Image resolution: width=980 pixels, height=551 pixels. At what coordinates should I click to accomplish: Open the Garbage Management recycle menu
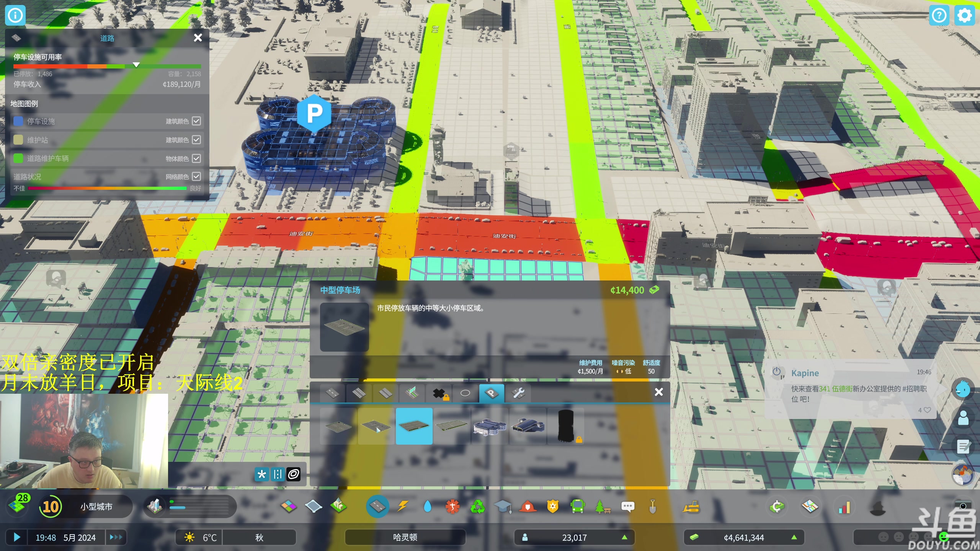point(477,507)
